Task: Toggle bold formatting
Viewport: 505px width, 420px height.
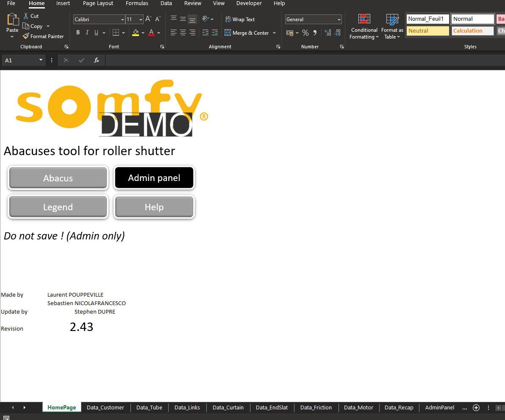Action: tap(78, 33)
